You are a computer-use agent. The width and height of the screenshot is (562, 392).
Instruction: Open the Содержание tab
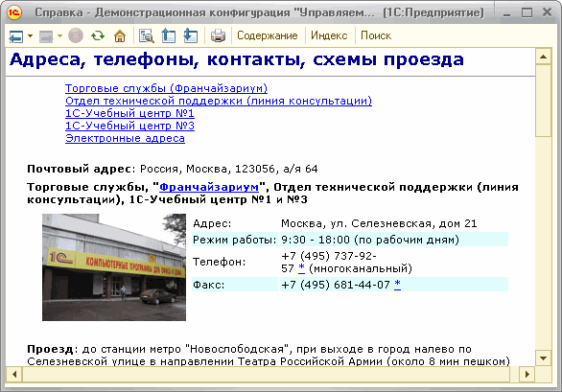click(x=268, y=35)
